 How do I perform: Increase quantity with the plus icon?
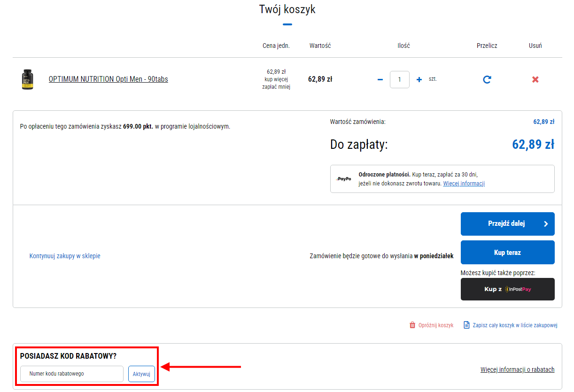pyautogui.click(x=419, y=79)
